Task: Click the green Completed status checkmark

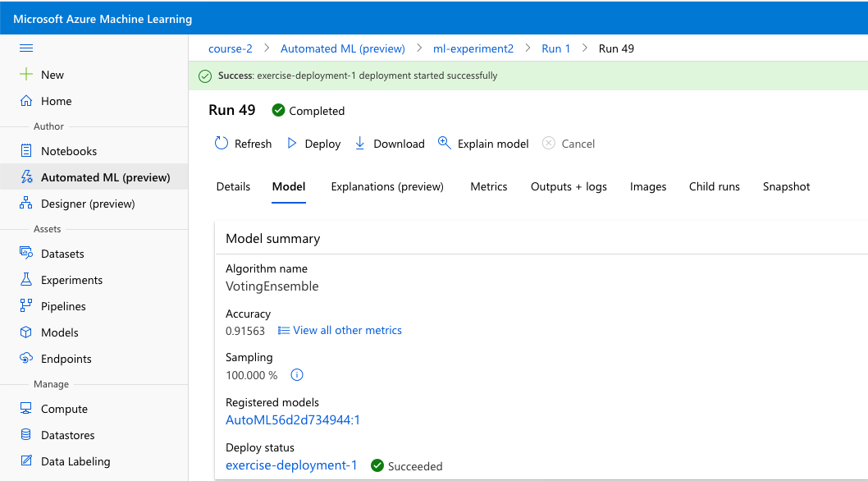Action: [x=278, y=110]
